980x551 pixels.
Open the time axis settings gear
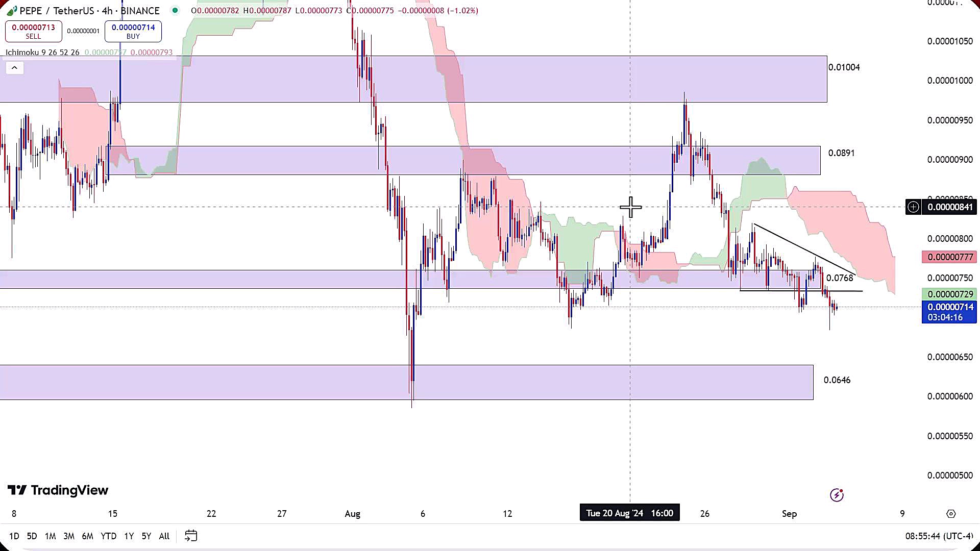pyautogui.click(x=951, y=514)
